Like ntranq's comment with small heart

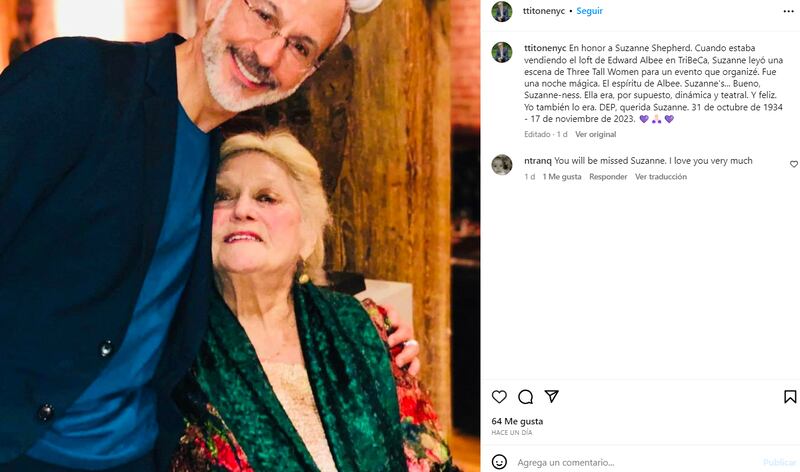tap(794, 164)
